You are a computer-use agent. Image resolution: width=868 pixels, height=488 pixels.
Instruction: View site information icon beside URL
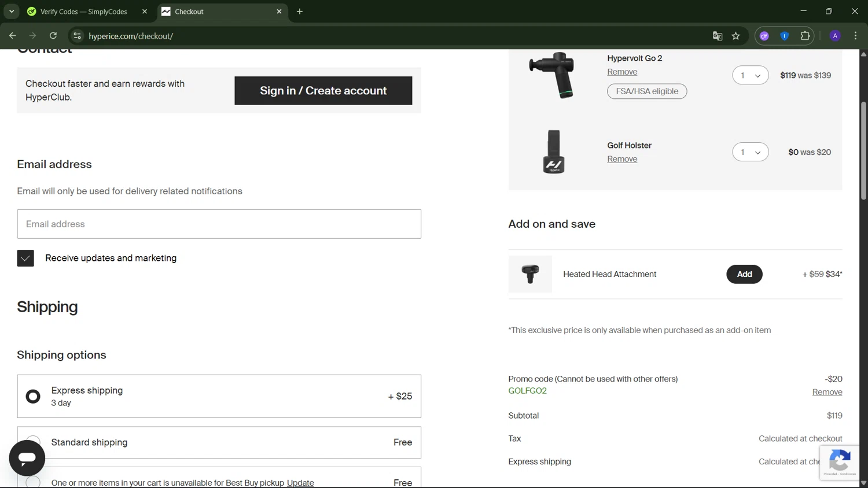(77, 36)
